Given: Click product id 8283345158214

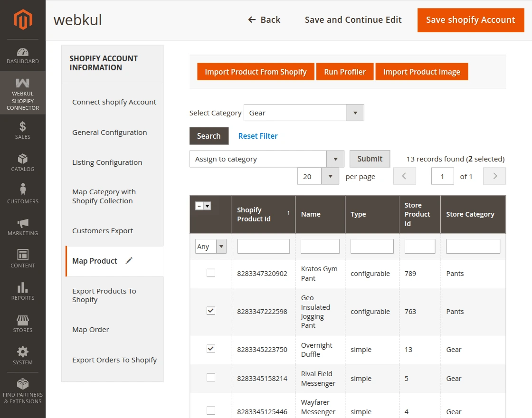Looking at the screenshot, I should (x=262, y=378).
